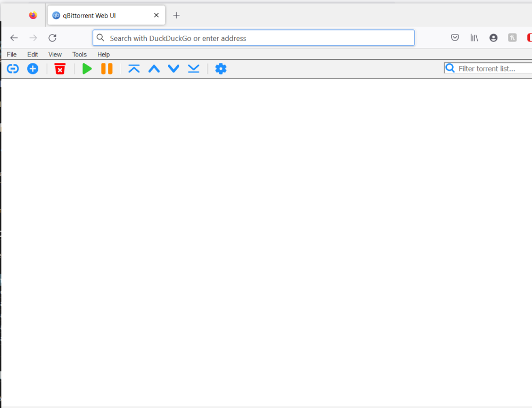Go back in browser history
532x408 pixels.
coord(14,38)
